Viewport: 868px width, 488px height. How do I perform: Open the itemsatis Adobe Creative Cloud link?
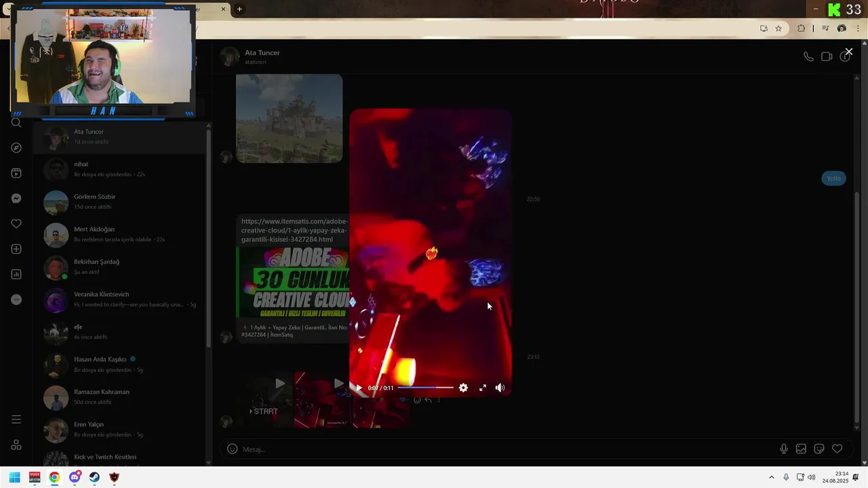coord(294,230)
